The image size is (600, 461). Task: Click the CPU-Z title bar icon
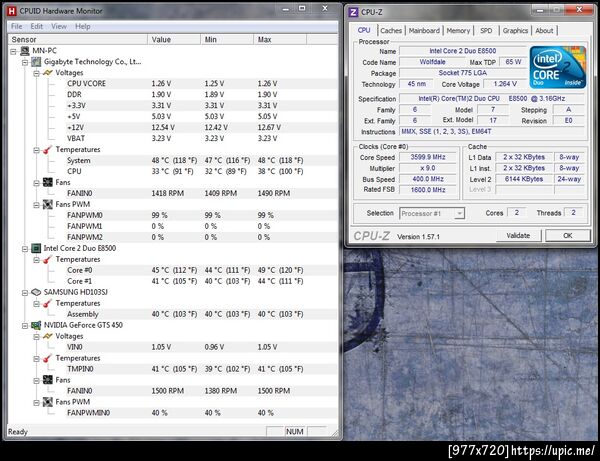pyautogui.click(x=353, y=12)
